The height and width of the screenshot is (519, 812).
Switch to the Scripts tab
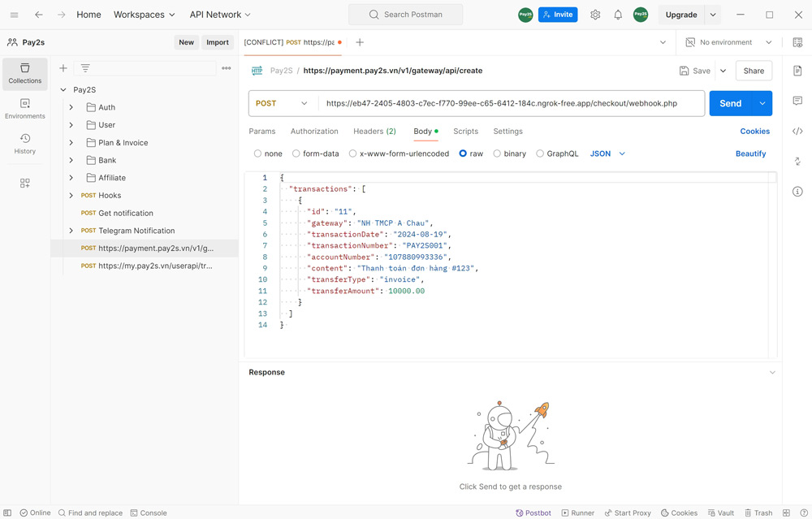pos(465,132)
